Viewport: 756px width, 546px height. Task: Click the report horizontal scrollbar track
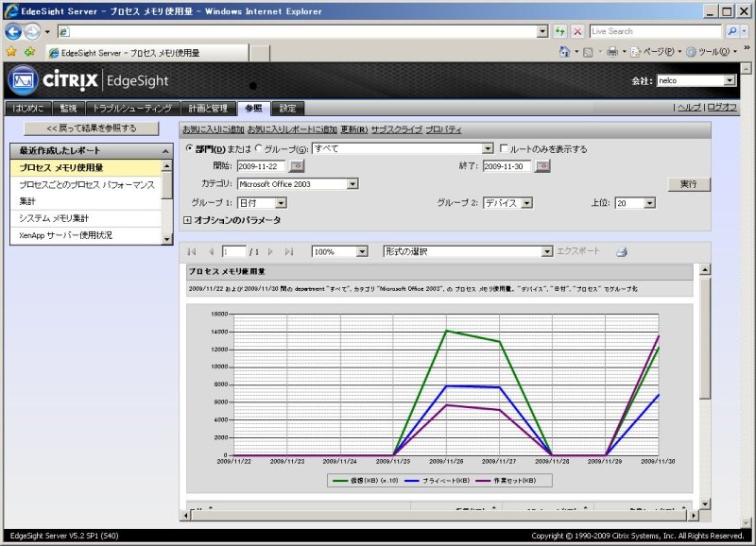point(438,515)
